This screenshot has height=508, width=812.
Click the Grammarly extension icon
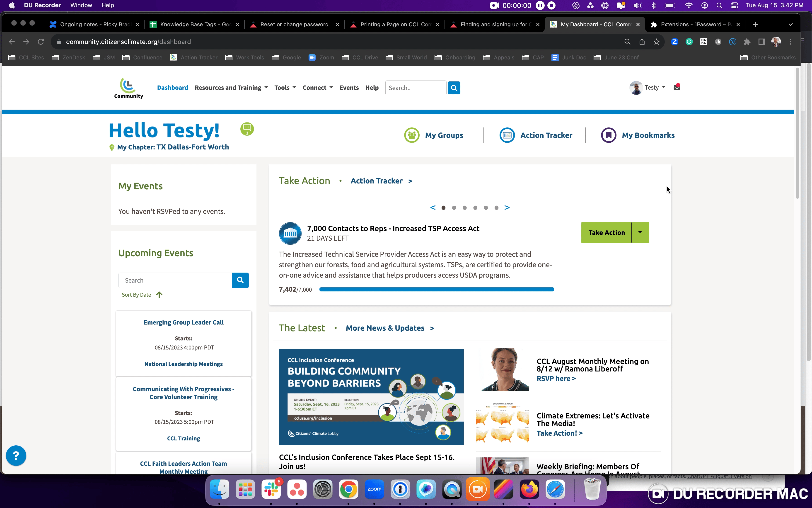[x=689, y=42]
